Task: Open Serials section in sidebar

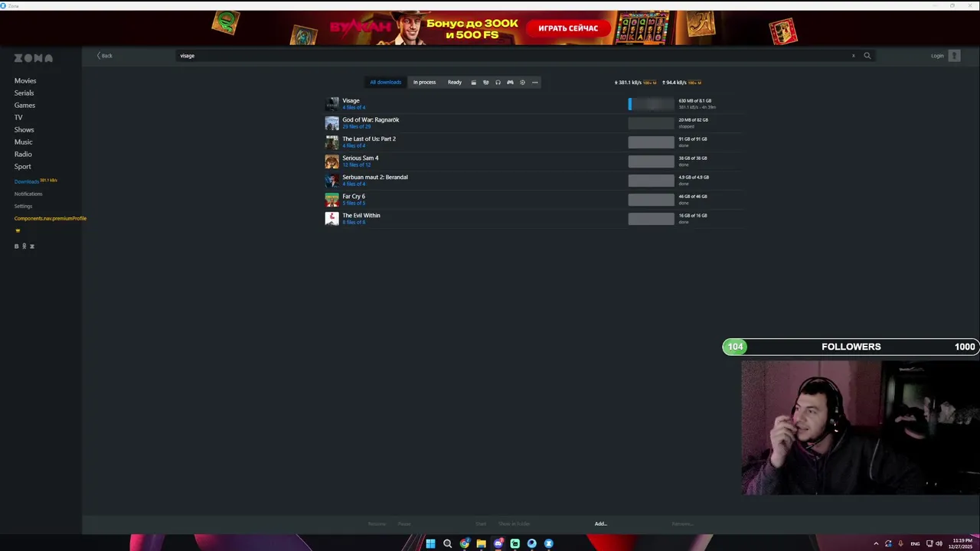Action: (x=24, y=93)
